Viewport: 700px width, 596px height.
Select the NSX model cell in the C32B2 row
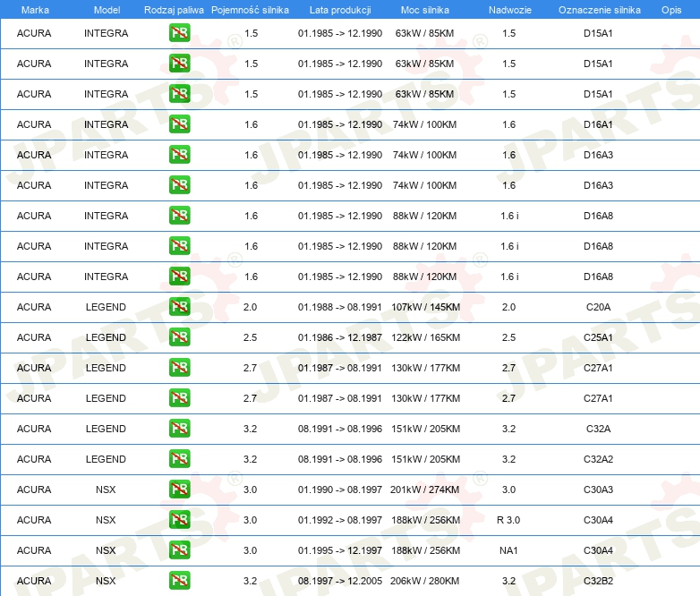pyautogui.click(x=106, y=581)
